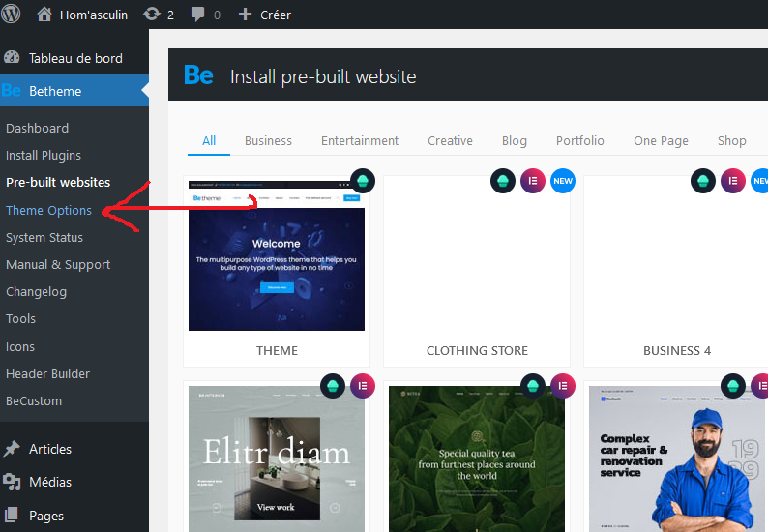Click the Elementor badge on Clothing Store
Screen dimensions: 768x532
coord(532,181)
